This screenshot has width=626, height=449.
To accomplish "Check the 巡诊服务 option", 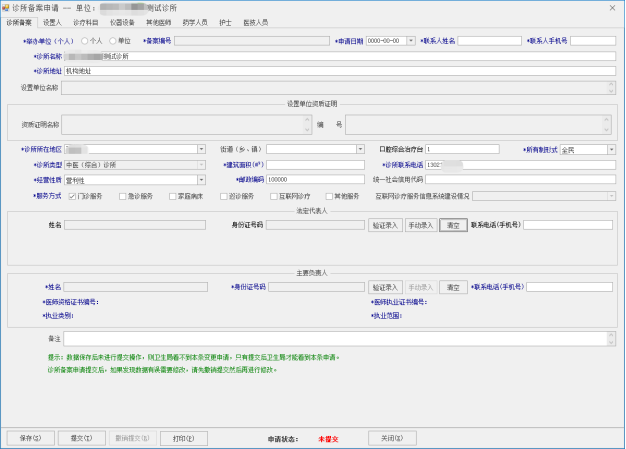I will tap(224, 196).
